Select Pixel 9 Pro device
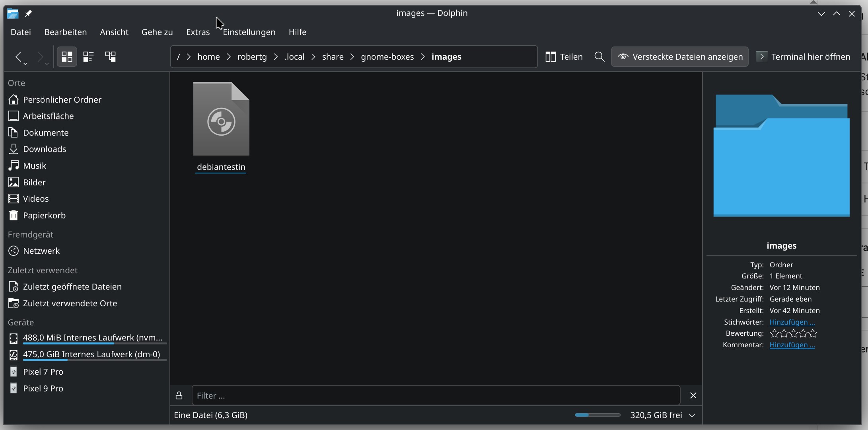Screen dimensions: 868x430 43,388
